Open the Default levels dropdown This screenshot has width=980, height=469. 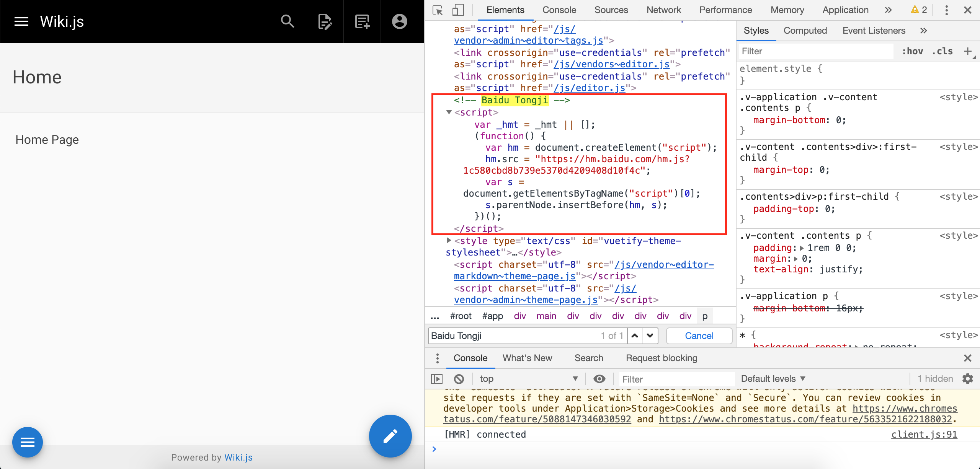pos(773,379)
